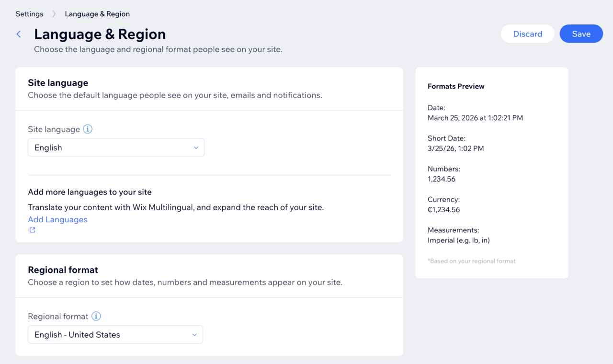
Task: Expand the English - United States dropdown
Action: (115, 335)
